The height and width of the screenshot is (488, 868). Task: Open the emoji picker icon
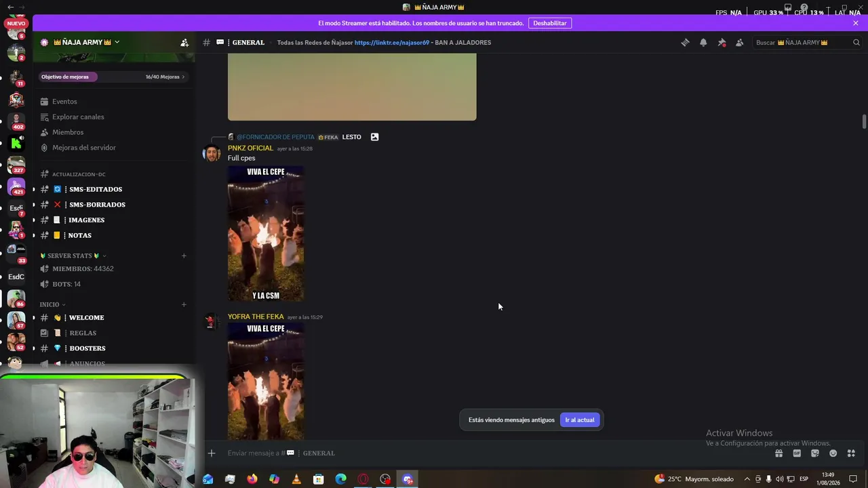point(833,453)
